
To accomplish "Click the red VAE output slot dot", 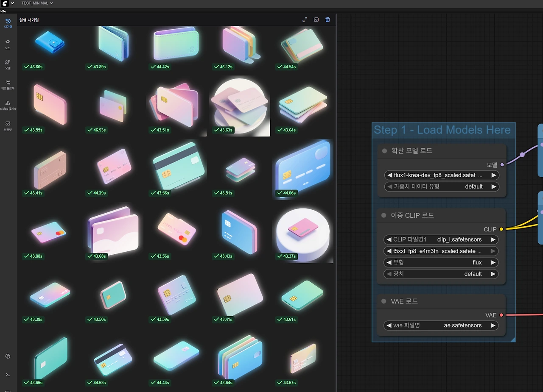I will [501, 315].
